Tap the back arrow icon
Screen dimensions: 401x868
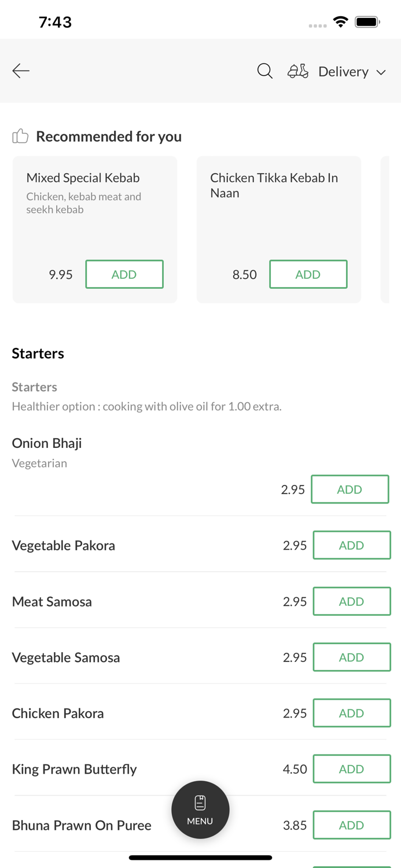point(21,71)
